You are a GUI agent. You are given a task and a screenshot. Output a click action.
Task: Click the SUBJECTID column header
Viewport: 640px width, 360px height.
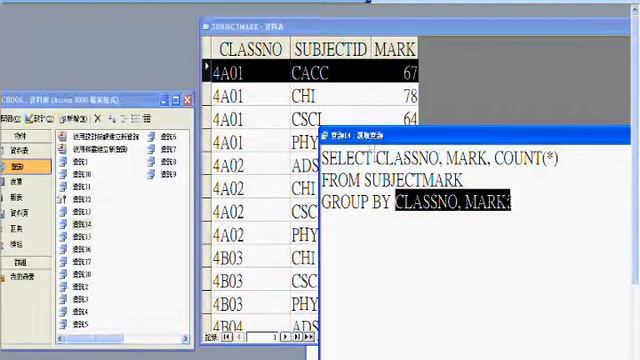point(331,49)
